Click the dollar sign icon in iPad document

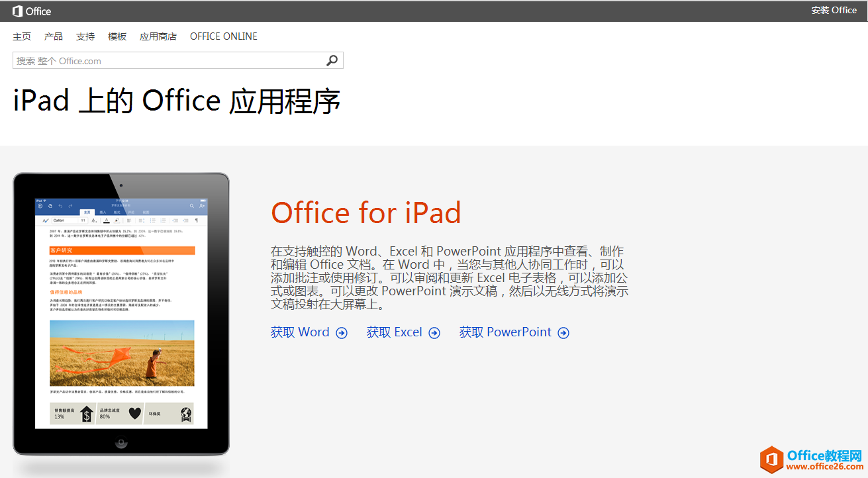pyautogui.click(x=86, y=414)
